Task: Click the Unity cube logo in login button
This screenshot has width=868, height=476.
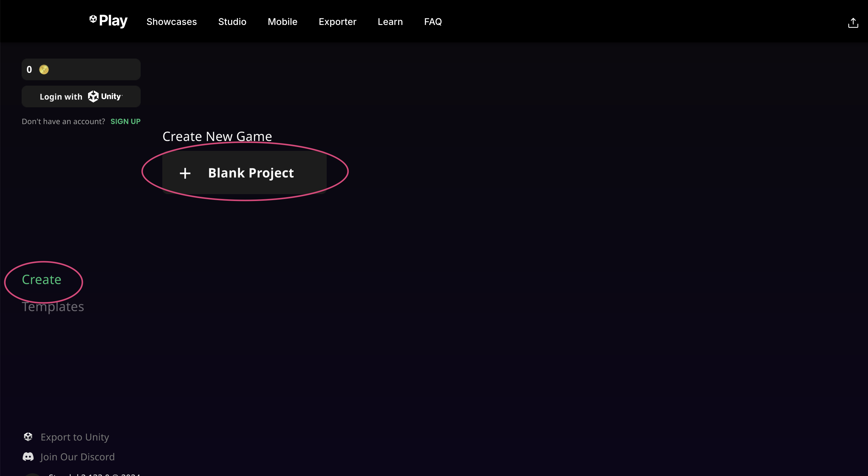Action: point(93,96)
